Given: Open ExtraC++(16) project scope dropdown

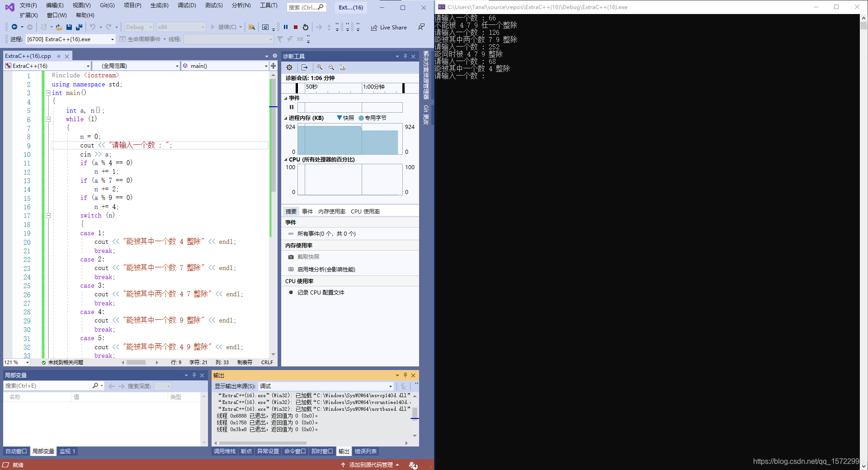Looking at the screenshot, I should [x=47, y=66].
